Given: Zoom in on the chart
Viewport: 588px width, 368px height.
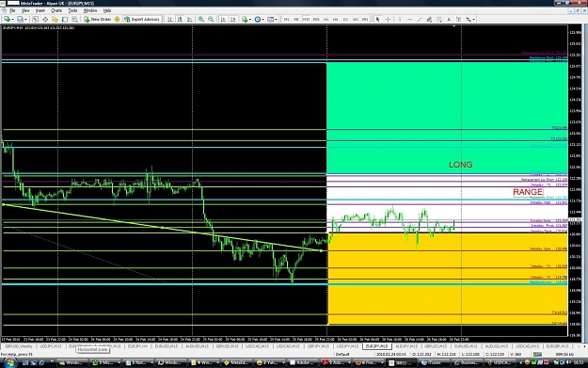Looking at the screenshot, I should pos(201,19).
